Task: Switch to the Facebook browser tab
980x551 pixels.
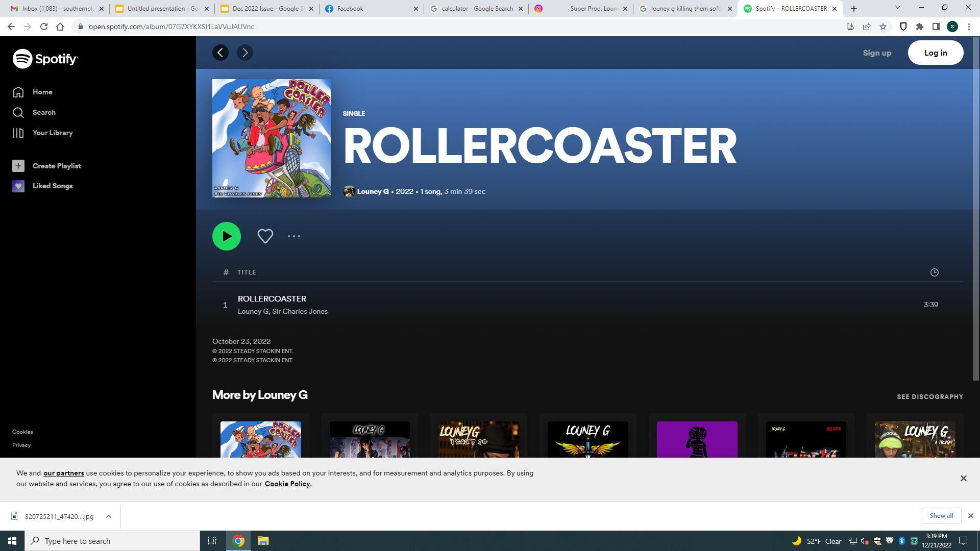Action: tap(350, 9)
